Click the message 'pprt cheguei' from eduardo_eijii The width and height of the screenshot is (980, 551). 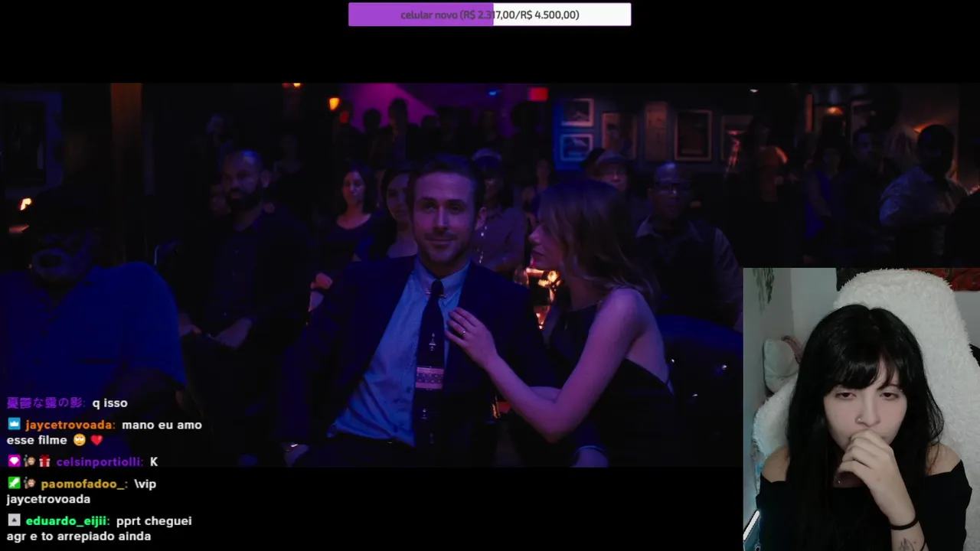pyautogui.click(x=154, y=520)
